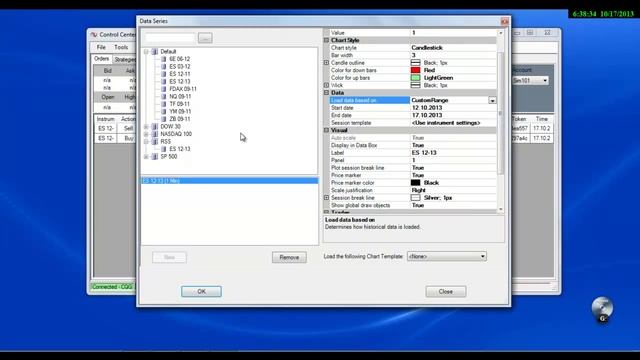Screen dimensions: 640x360
Task: Click the property grid scrollbar down arrow
Action: [x=501, y=209]
